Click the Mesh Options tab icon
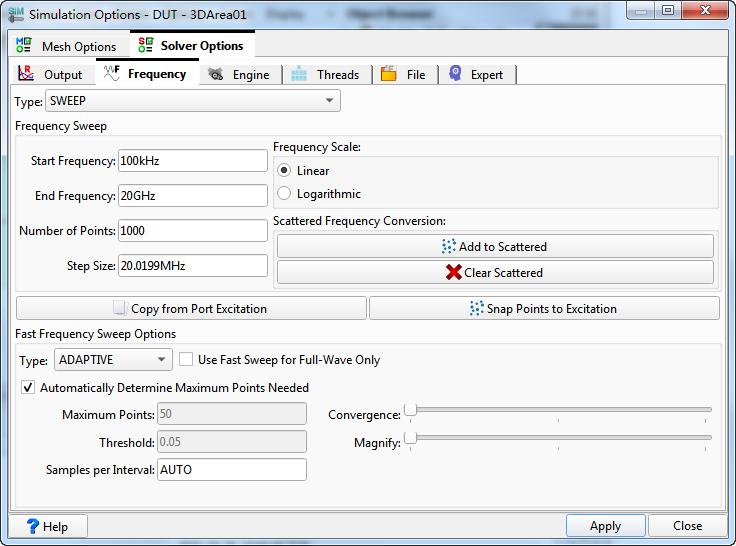Screen dimensions: 736x546 [x=24, y=46]
